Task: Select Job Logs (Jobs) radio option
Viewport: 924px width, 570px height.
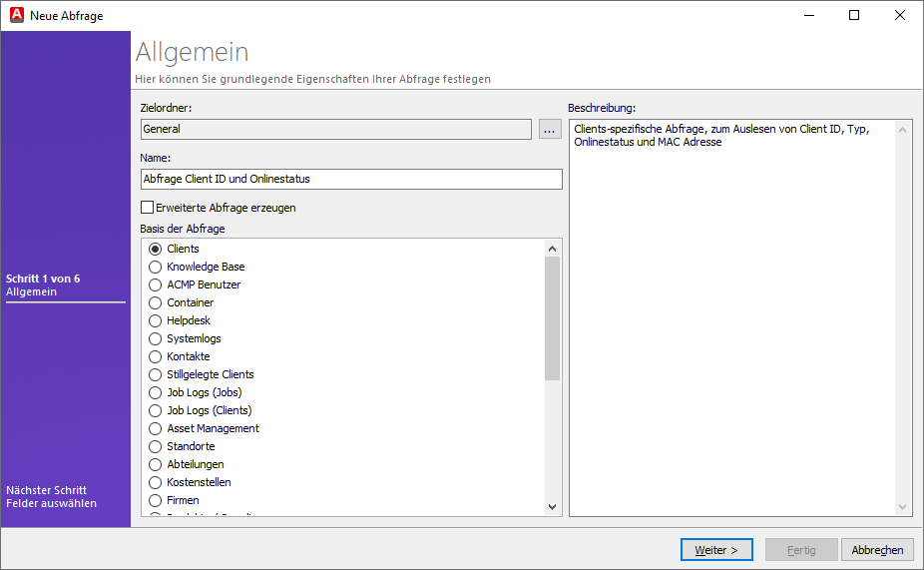Action: [x=155, y=392]
